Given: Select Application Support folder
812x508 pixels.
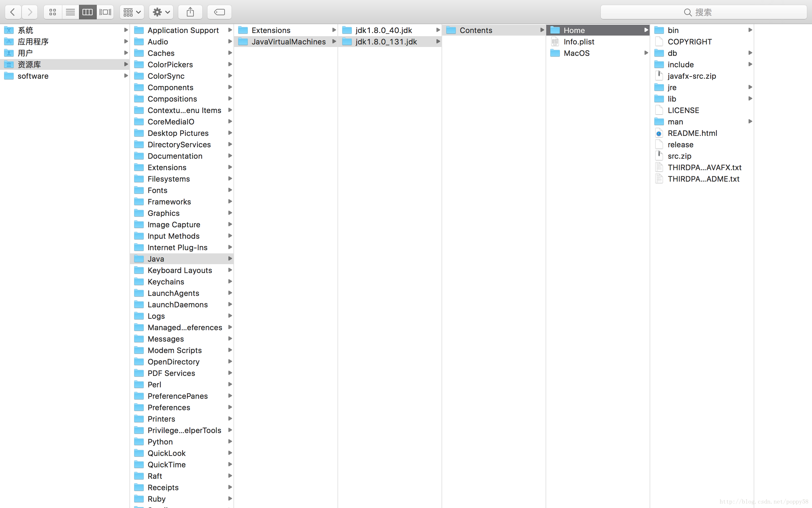Looking at the screenshot, I should coord(182,30).
